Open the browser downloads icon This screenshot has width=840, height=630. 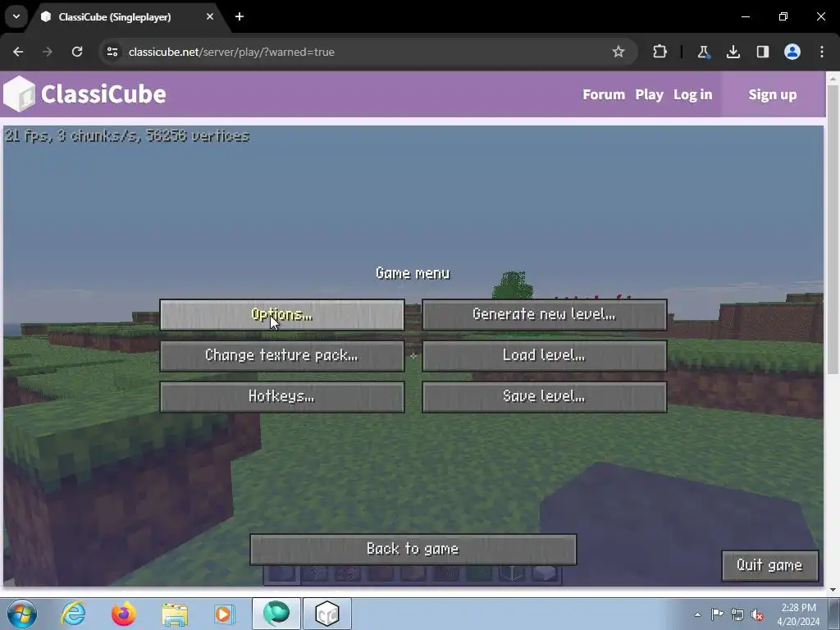pyautogui.click(x=733, y=52)
